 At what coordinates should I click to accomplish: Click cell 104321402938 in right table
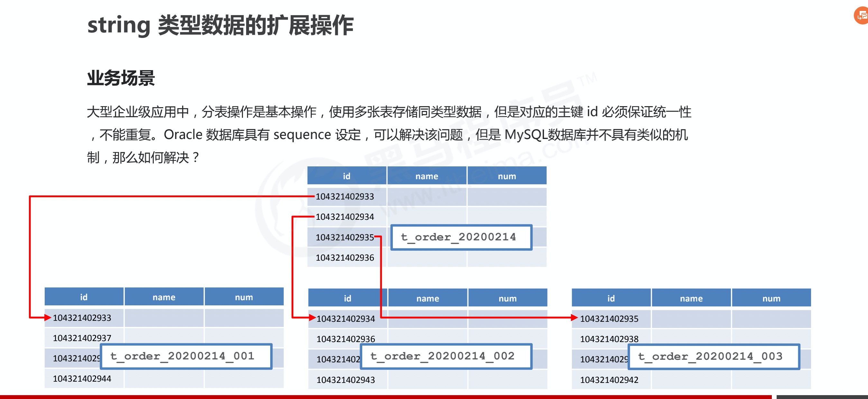pyautogui.click(x=609, y=339)
